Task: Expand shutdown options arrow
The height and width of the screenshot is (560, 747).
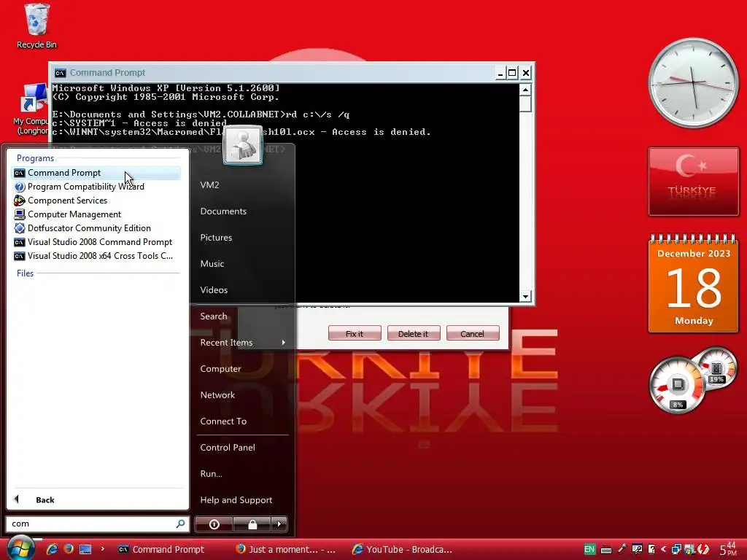Action: [x=279, y=524]
